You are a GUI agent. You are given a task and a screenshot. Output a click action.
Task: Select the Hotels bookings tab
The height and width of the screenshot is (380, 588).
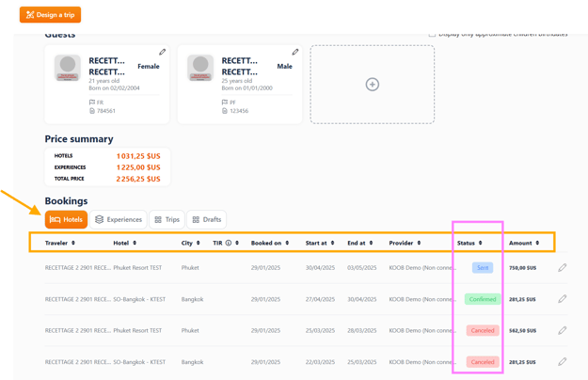click(x=66, y=220)
